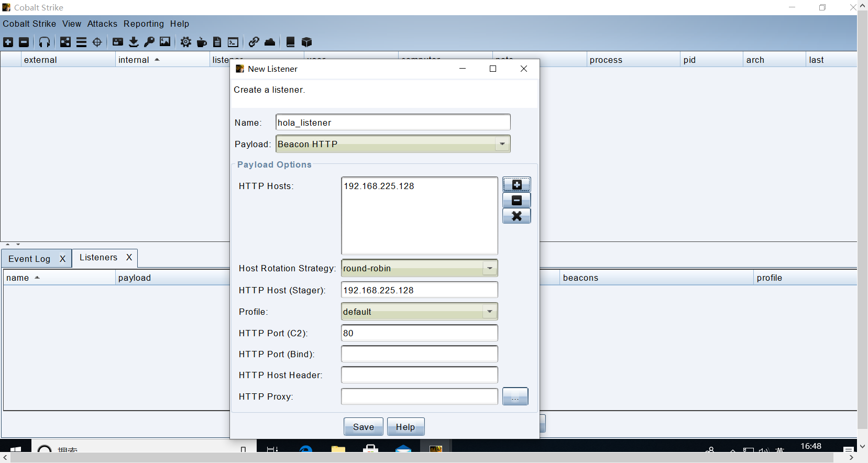Edit the listener Name field

(x=393, y=123)
